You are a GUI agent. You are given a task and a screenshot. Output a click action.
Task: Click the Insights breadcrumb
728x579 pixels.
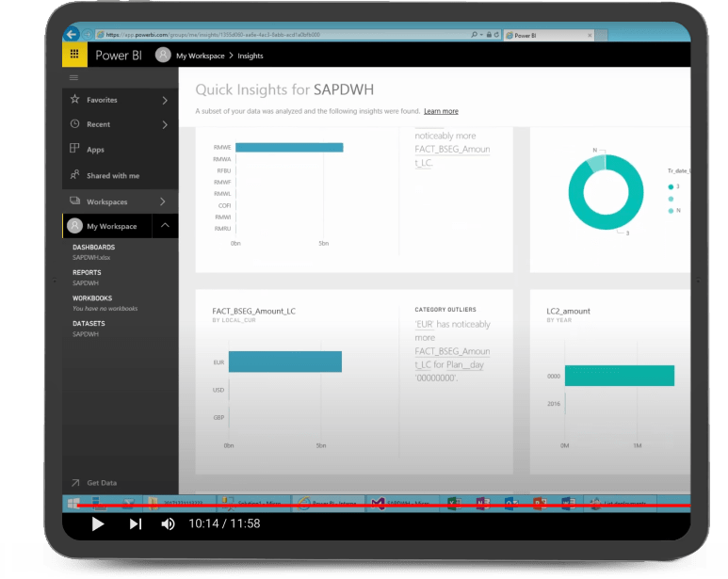[x=251, y=56]
